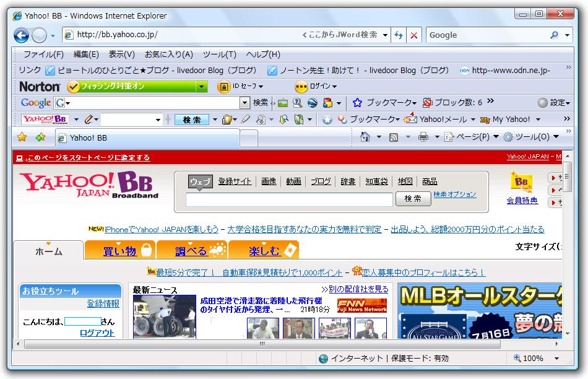
Task: Click My Yahoo! icon
Action: pyautogui.click(x=485, y=120)
